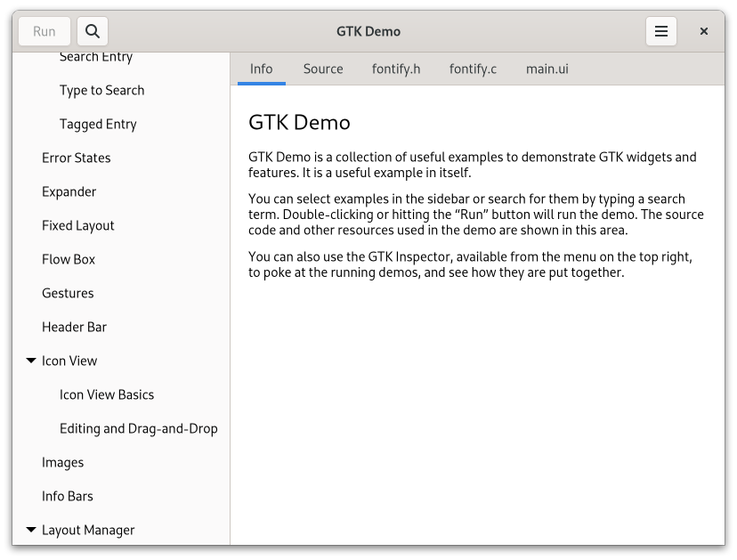Select Expander demo in sidebar
The height and width of the screenshot is (560, 737).
121,191
